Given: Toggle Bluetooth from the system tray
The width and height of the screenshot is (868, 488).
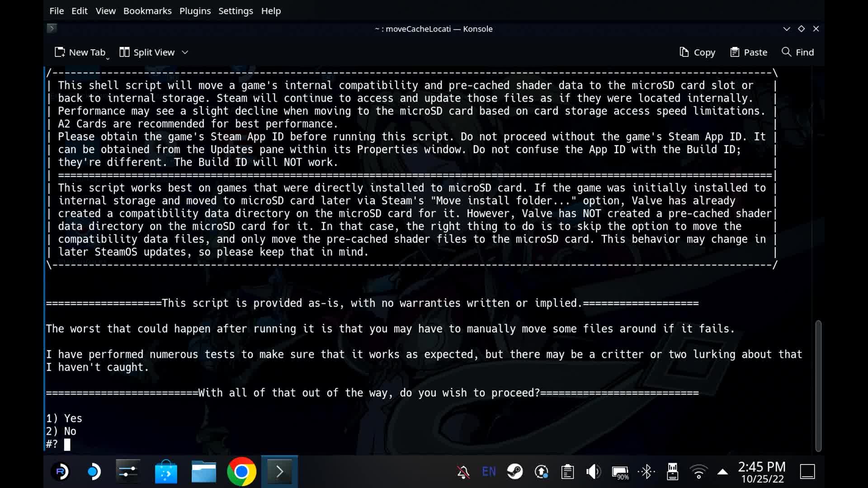Looking at the screenshot, I should click(646, 471).
